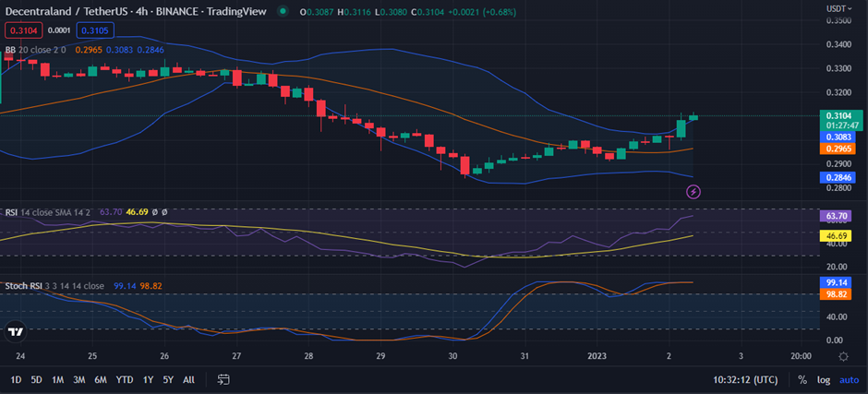Click the 2023 date label on time axis
The width and height of the screenshot is (868, 394).
tap(597, 355)
